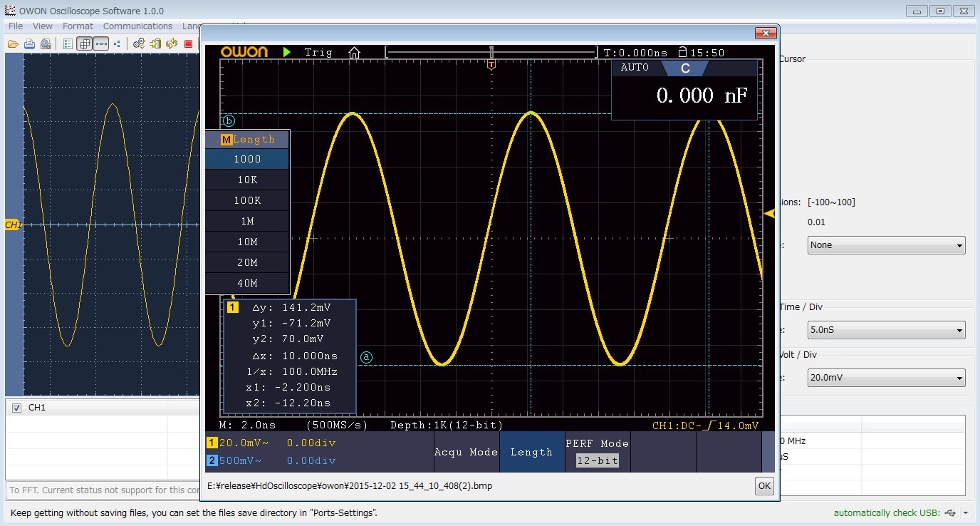Toggle the CH1 checkbox
Viewport: 980px width, 526px height.
17,408
